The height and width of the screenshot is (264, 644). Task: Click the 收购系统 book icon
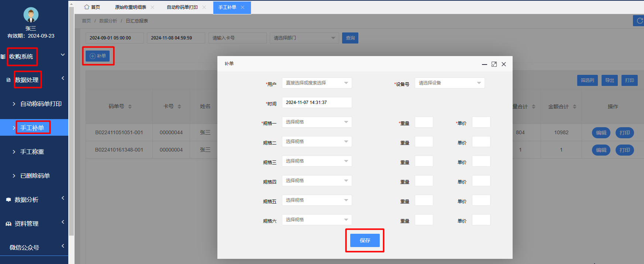pyautogui.click(x=3, y=57)
